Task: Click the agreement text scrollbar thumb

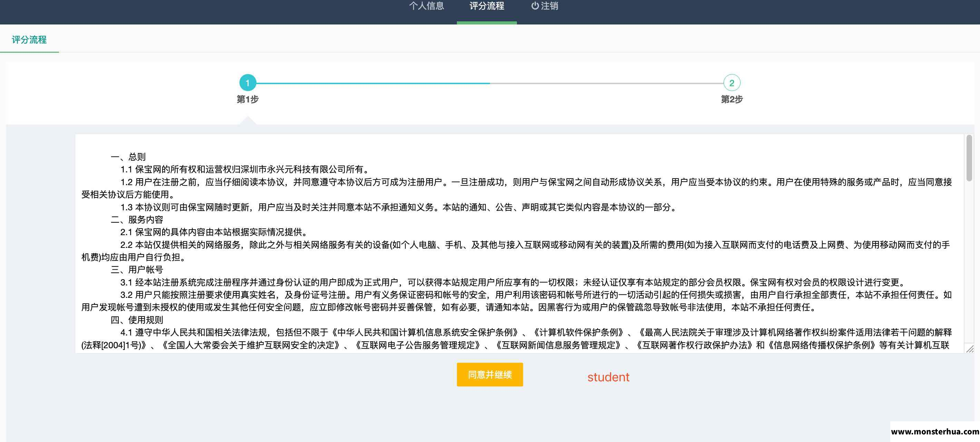Action: pyautogui.click(x=969, y=158)
